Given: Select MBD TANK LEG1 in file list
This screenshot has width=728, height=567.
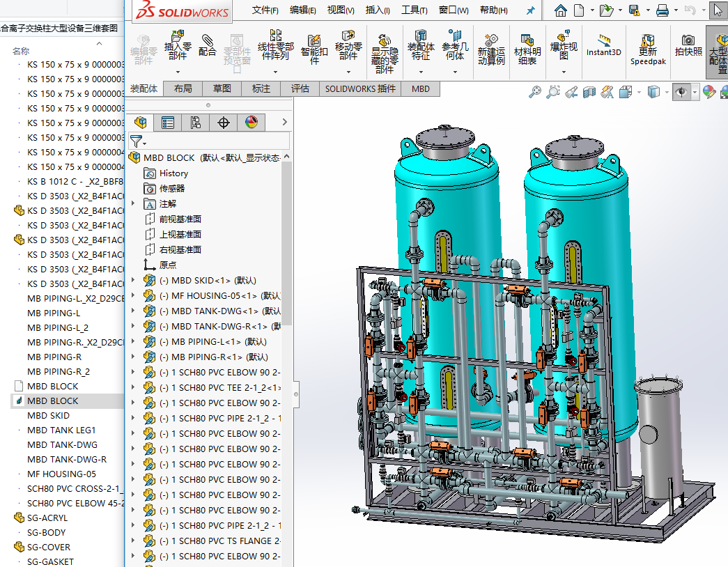Looking at the screenshot, I should (x=61, y=430).
